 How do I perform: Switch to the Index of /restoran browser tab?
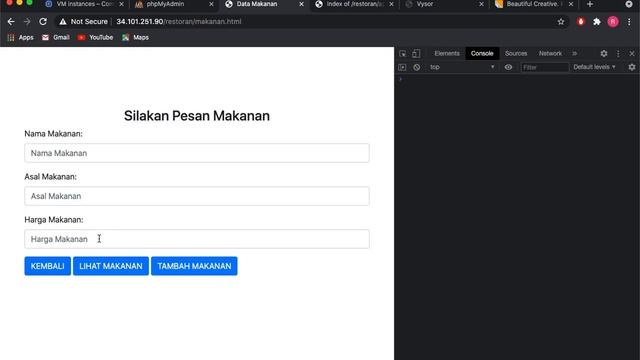[354, 4]
